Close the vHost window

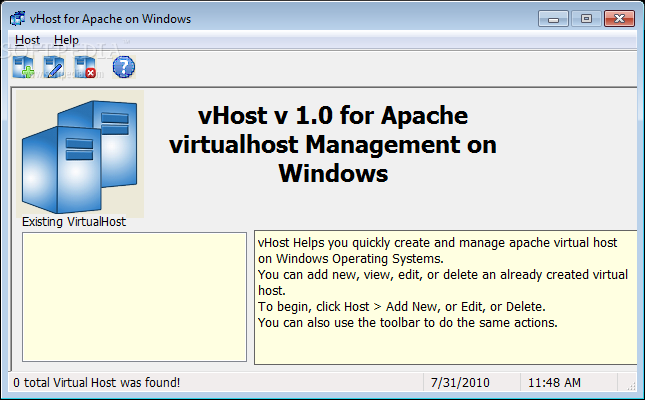[619, 19]
